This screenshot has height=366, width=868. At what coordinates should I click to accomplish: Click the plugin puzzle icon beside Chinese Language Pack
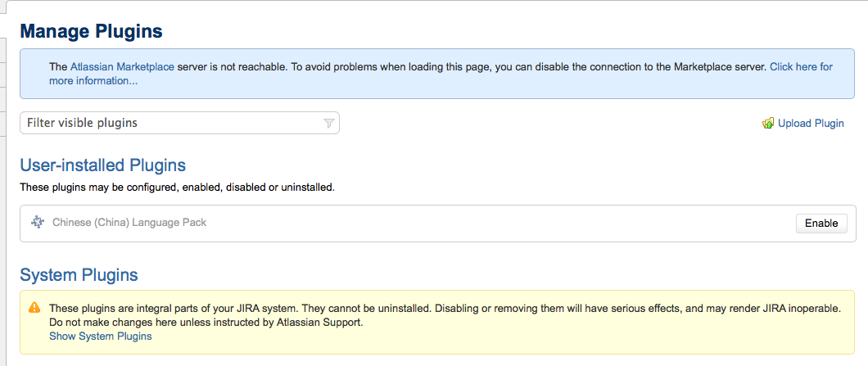[x=37, y=223]
